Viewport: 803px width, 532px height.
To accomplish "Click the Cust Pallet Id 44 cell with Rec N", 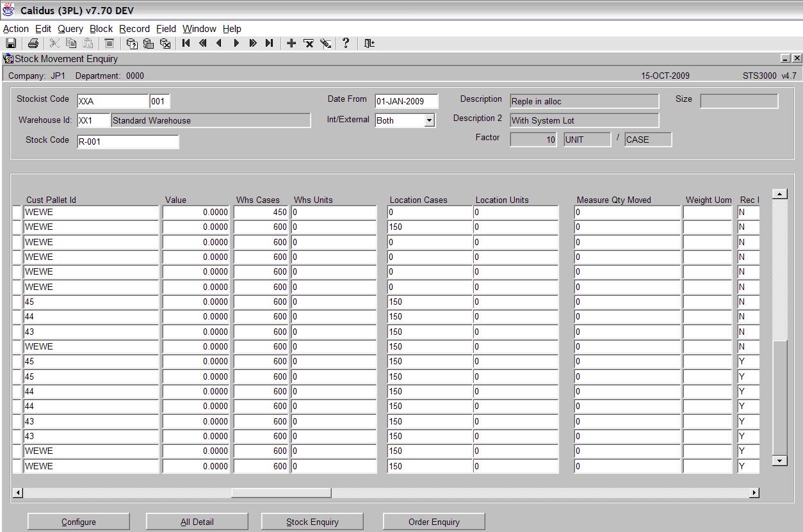I will [91, 316].
